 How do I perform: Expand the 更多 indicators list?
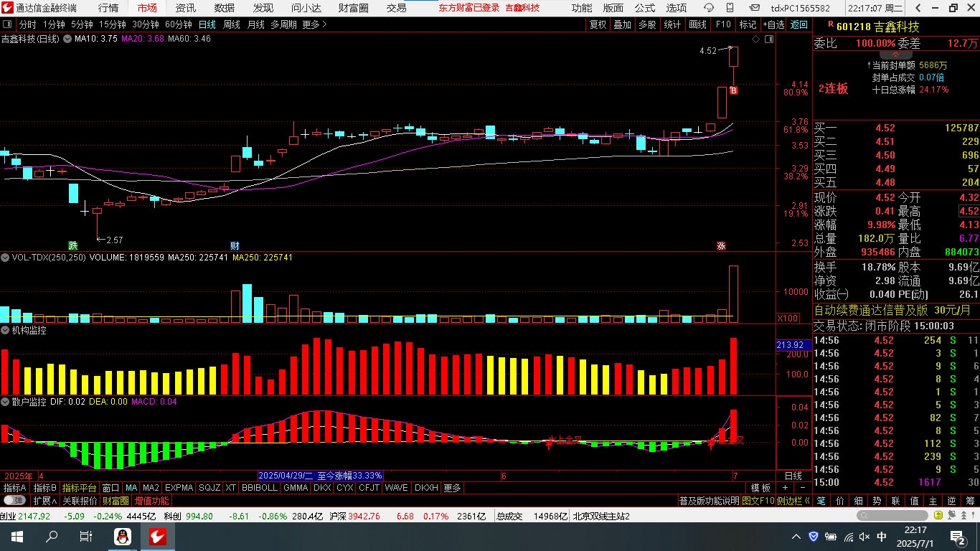pyautogui.click(x=453, y=488)
